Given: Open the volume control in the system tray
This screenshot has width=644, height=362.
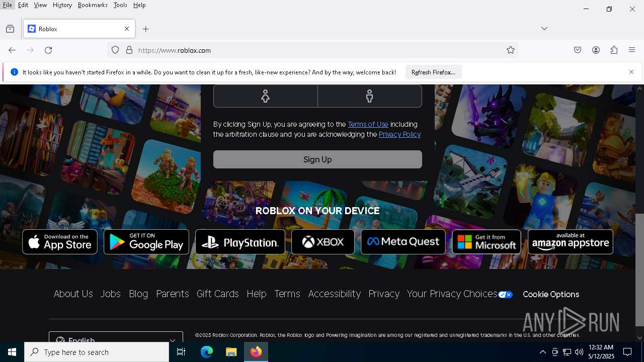Looking at the screenshot, I should (x=579, y=352).
